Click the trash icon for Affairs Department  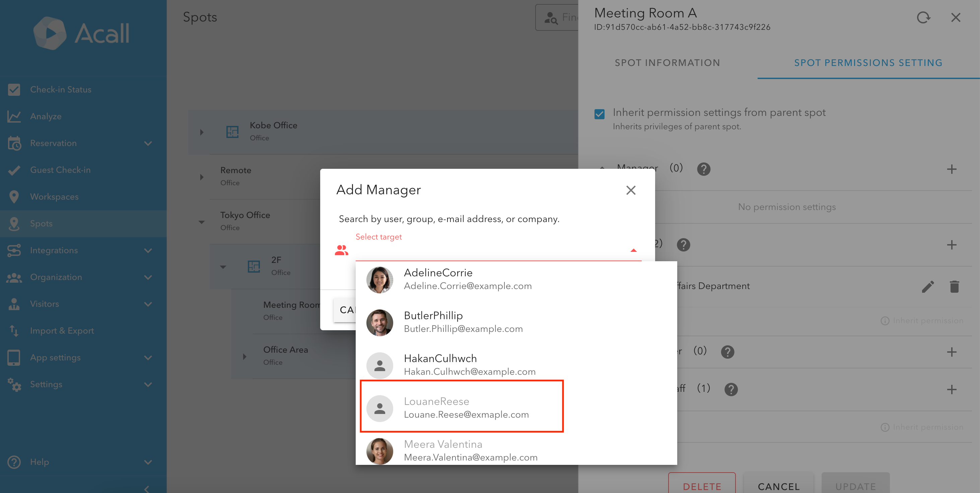pyautogui.click(x=954, y=286)
